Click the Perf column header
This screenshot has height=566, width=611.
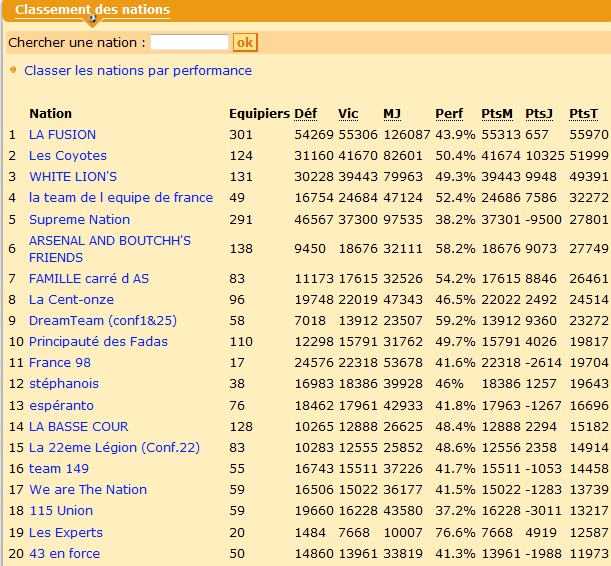tap(449, 113)
